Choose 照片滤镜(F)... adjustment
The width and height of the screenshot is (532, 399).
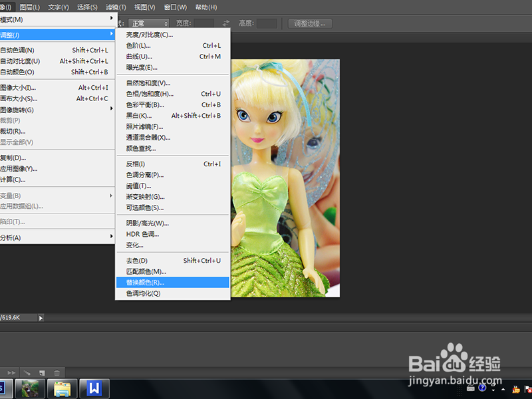[173, 126]
